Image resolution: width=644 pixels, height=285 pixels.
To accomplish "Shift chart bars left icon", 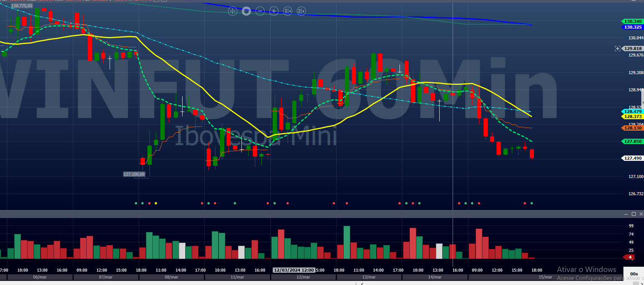I will coord(288,11).
